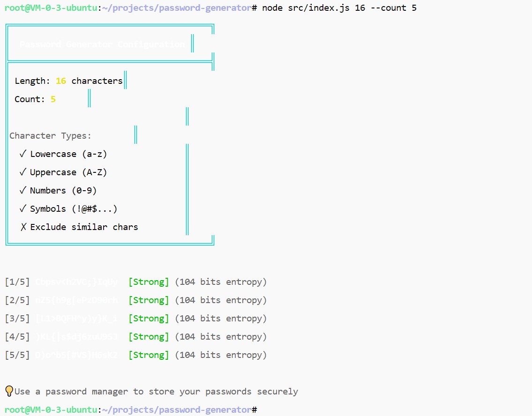The width and height of the screenshot is (532, 416).
Task: Click the [3/5] password index label
Action: pos(17,319)
